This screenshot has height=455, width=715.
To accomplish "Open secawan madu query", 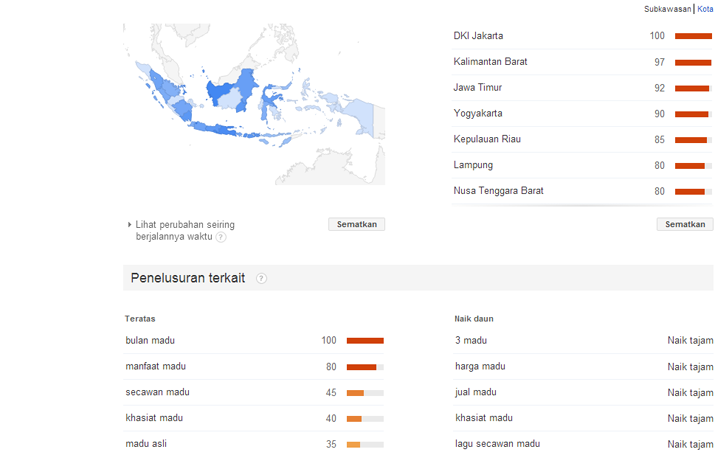I will pyautogui.click(x=157, y=392).
